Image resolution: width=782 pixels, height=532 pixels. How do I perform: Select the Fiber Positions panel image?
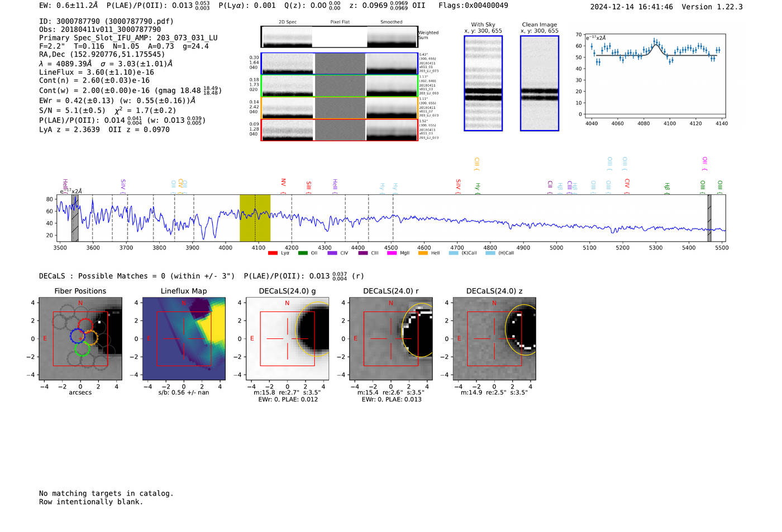point(80,339)
